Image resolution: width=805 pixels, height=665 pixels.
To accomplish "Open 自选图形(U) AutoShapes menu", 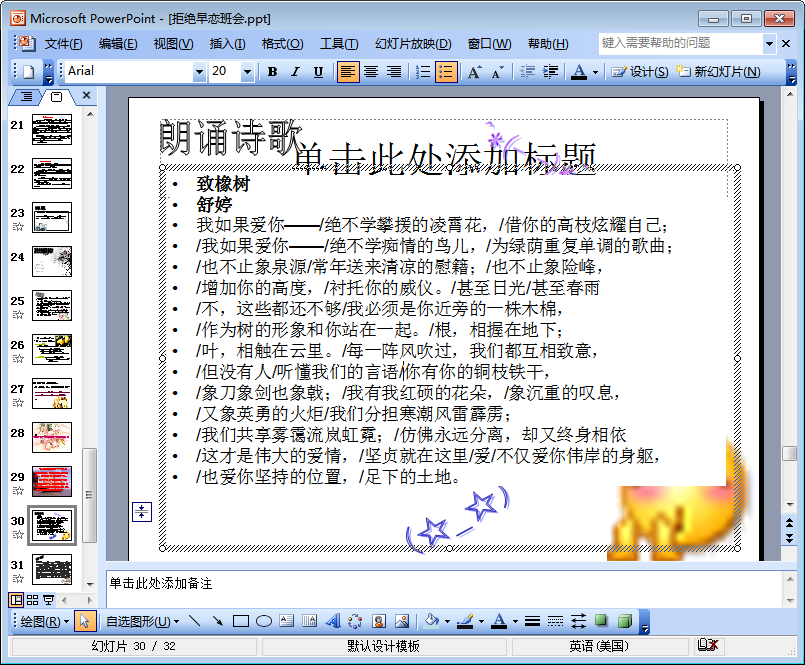I will [142, 622].
